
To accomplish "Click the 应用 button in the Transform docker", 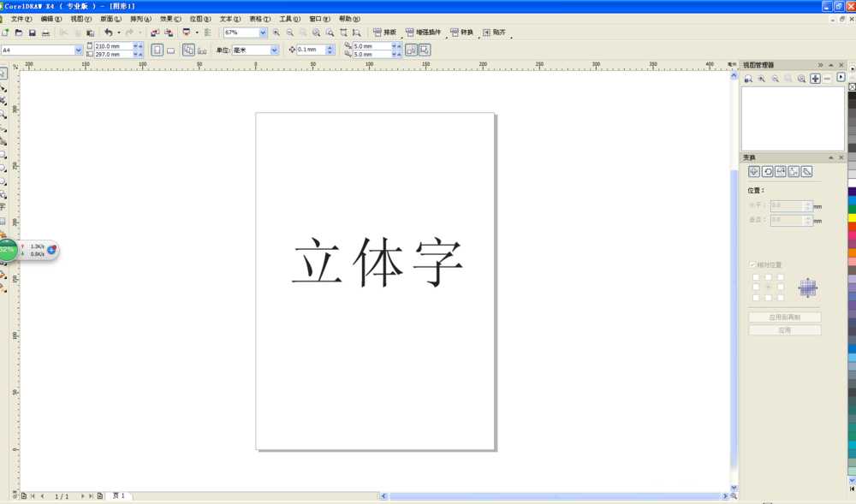I will point(784,329).
